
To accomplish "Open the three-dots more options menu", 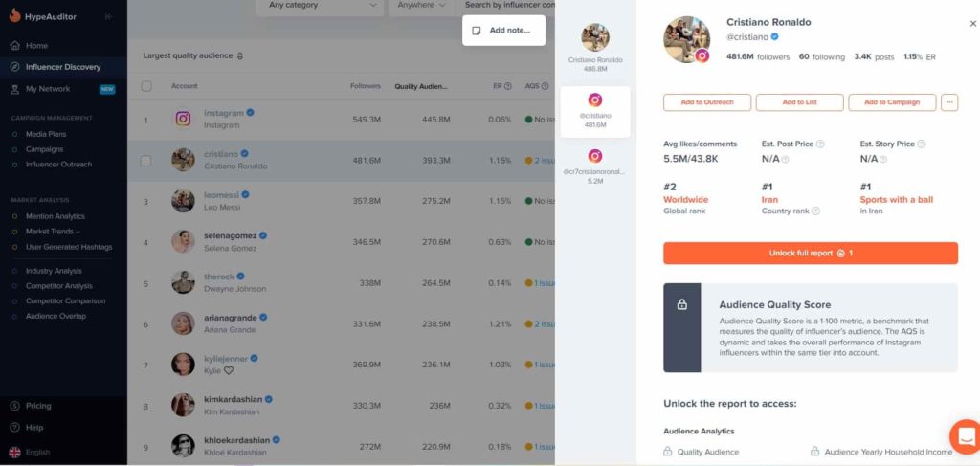I will pos(949,102).
